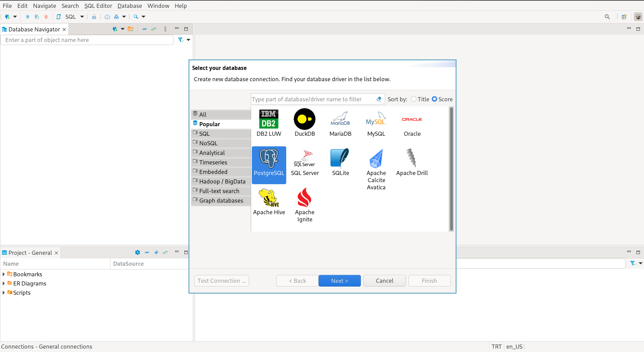
Task: Clear the driver filter with eraser icon
Action: 379,99
